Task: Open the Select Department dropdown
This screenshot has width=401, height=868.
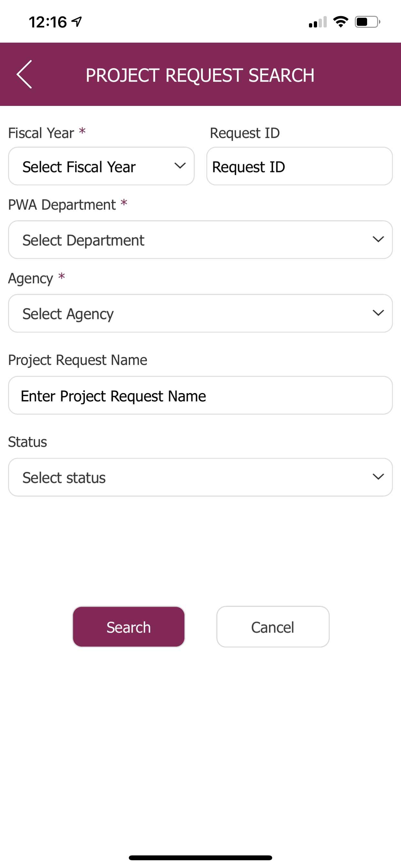Action: pyautogui.click(x=200, y=240)
